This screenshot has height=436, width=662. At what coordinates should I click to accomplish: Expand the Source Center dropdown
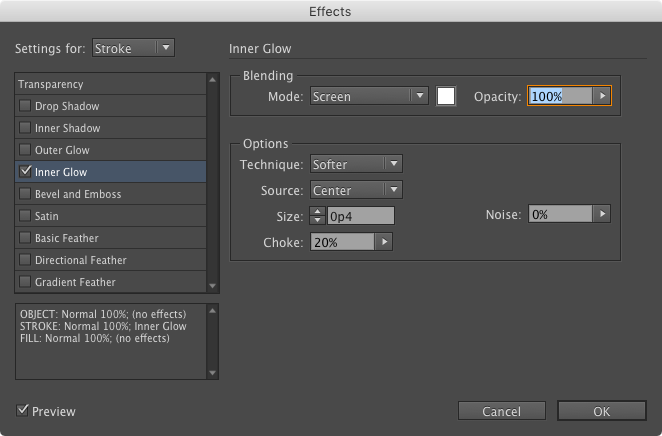pos(356,190)
